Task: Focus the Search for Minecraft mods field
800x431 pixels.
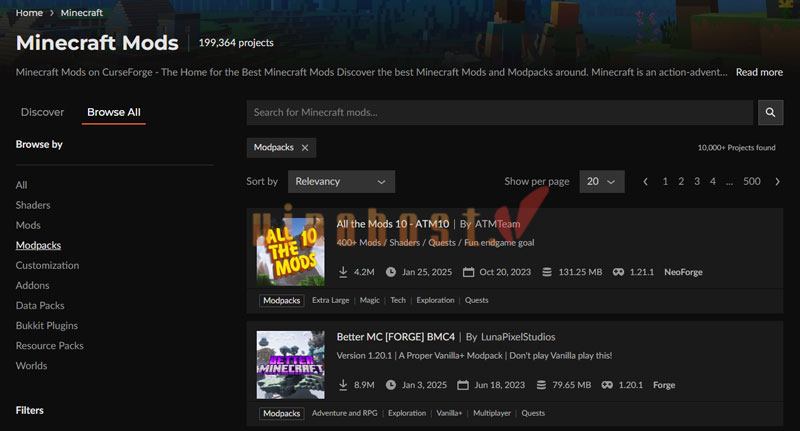Action: [x=500, y=112]
